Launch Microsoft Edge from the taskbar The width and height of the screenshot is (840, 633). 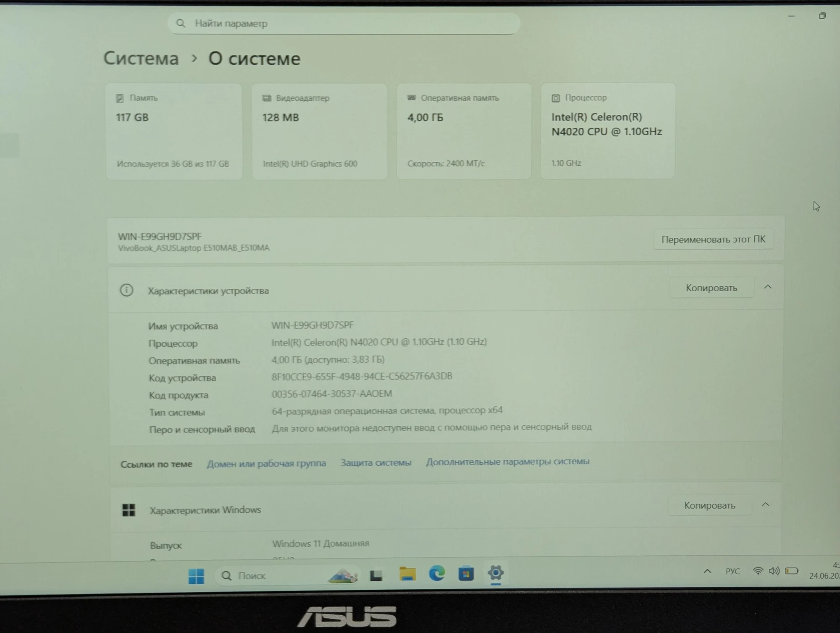[436, 573]
